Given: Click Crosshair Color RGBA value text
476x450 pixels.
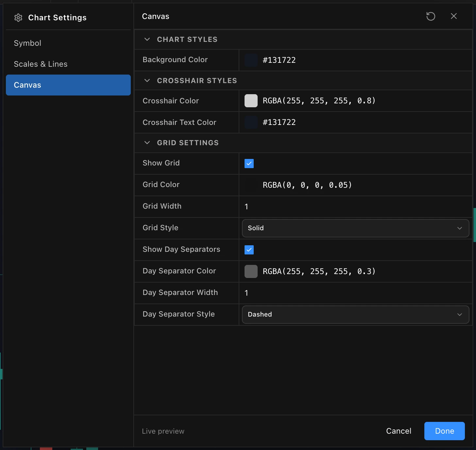Looking at the screenshot, I should pyautogui.click(x=319, y=101).
